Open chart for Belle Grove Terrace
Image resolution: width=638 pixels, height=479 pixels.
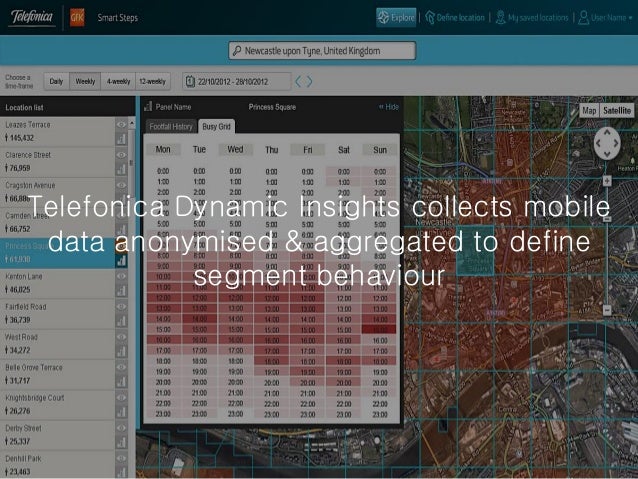click(x=121, y=382)
